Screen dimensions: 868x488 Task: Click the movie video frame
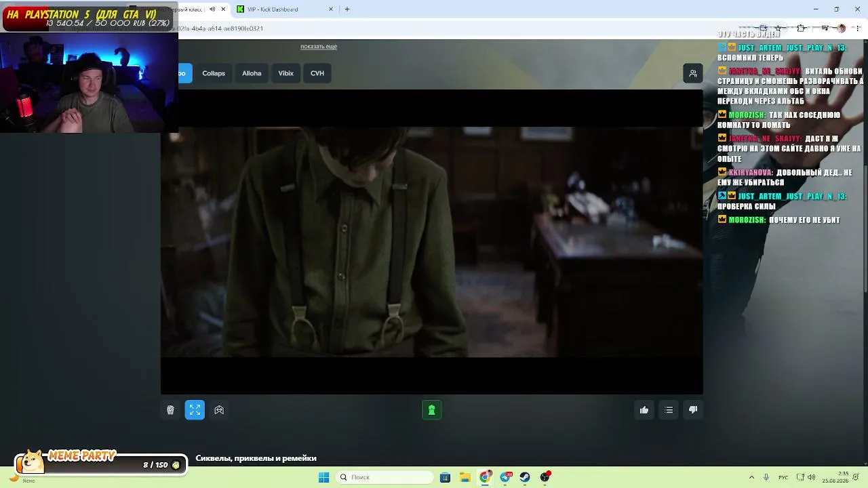pyautogui.click(x=432, y=242)
